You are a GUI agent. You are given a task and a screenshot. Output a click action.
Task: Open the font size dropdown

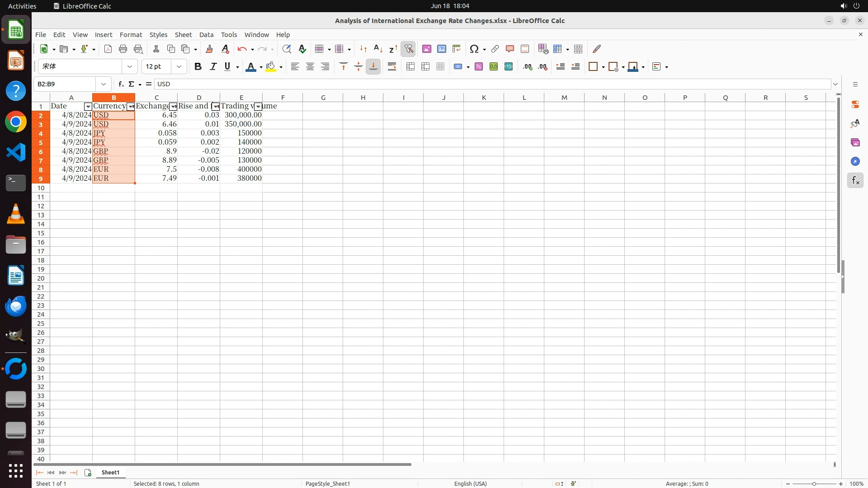(x=179, y=67)
